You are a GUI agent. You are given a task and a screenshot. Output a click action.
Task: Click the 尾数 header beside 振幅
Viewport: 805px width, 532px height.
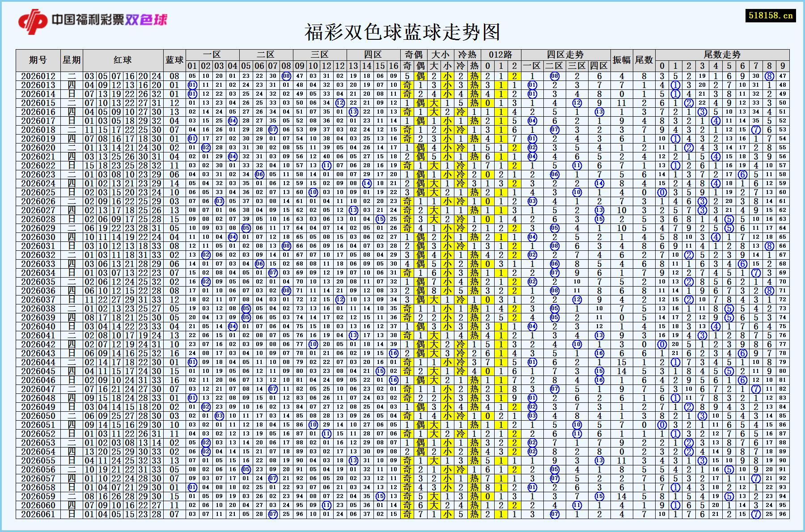point(644,60)
